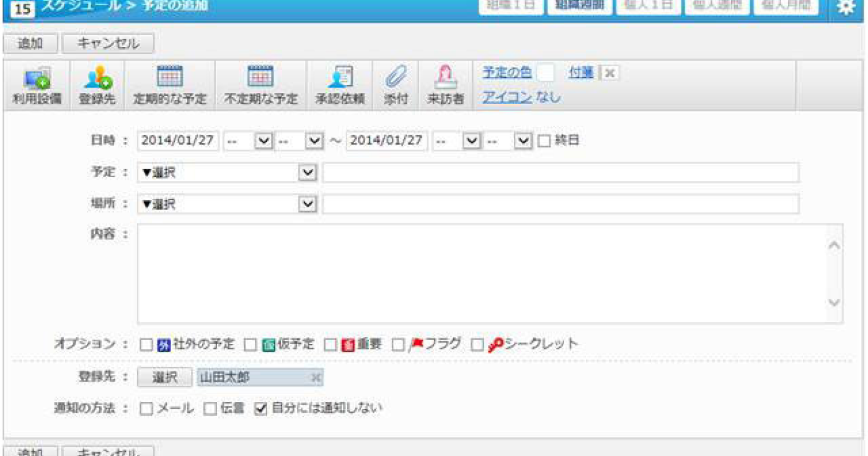868x456 pixels.
Task: Open the 利用設備 facility icon
Action: click(37, 85)
